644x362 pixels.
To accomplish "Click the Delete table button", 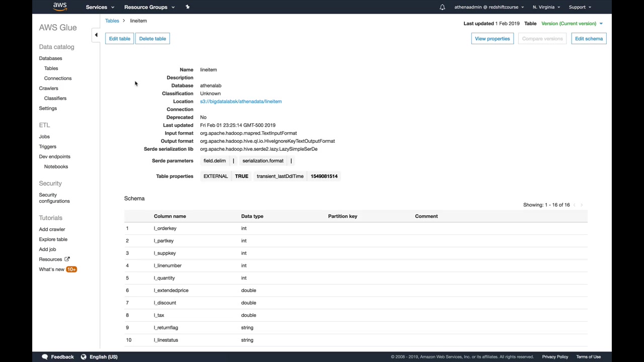I will [152, 39].
